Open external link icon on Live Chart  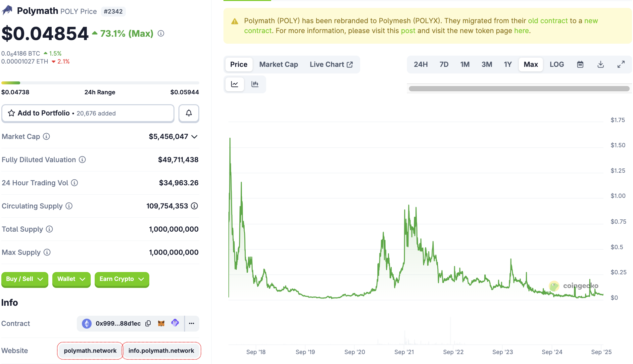350,65
